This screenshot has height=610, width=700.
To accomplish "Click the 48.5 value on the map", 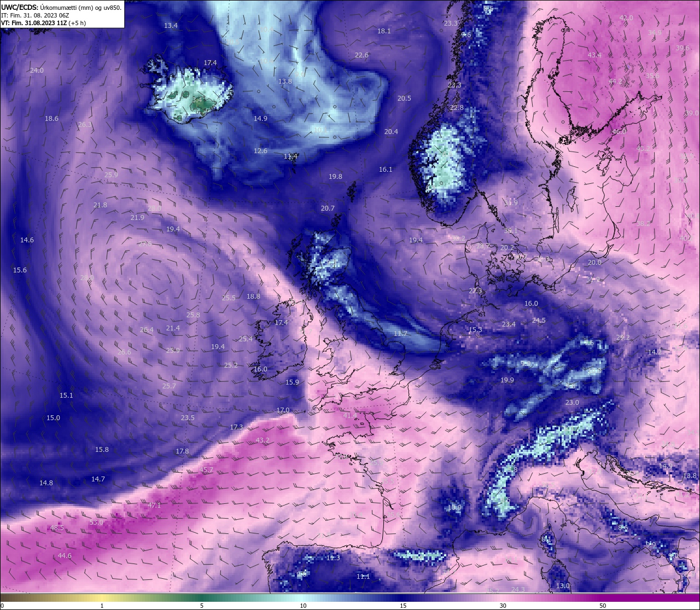I will click(x=57, y=528).
